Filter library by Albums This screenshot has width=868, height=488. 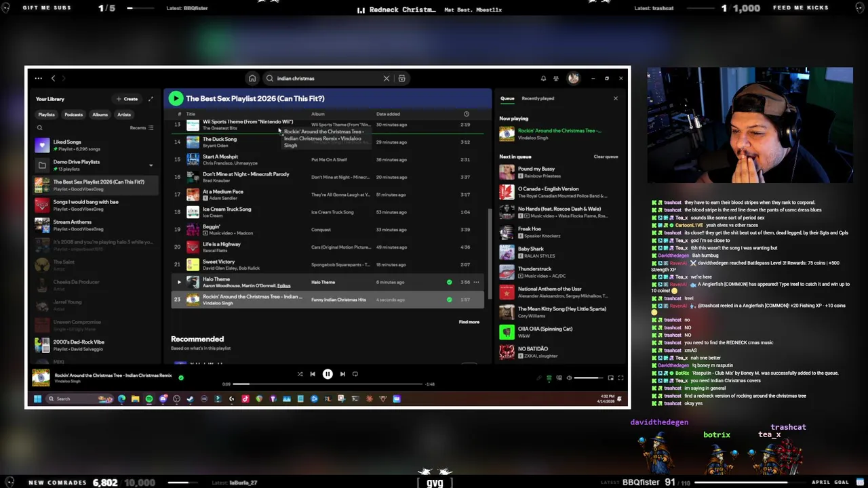(x=100, y=115)
